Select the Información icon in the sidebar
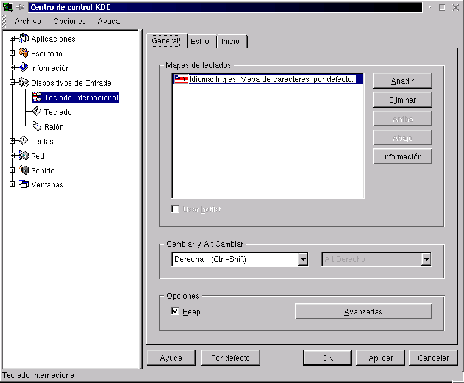 tap(24, 67)
